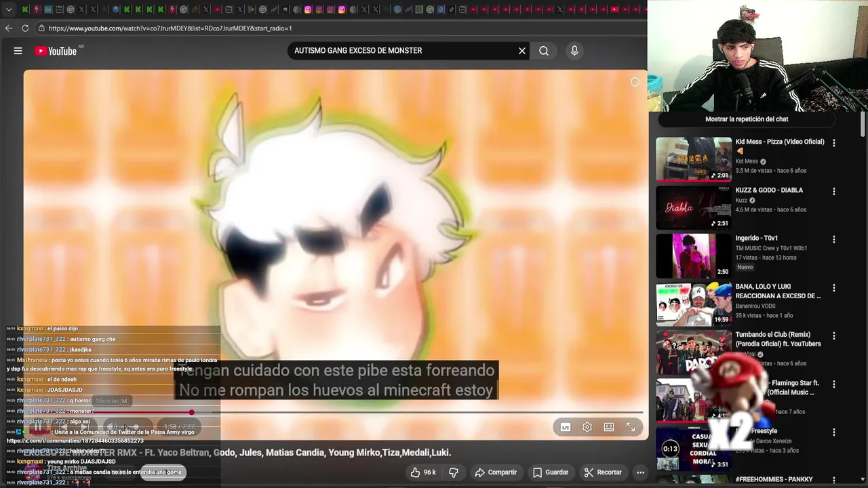Open more actions ellipsis beside Recortar
Image resolution: width=868 pixels, height=488 pixels.
click(640, 472)
